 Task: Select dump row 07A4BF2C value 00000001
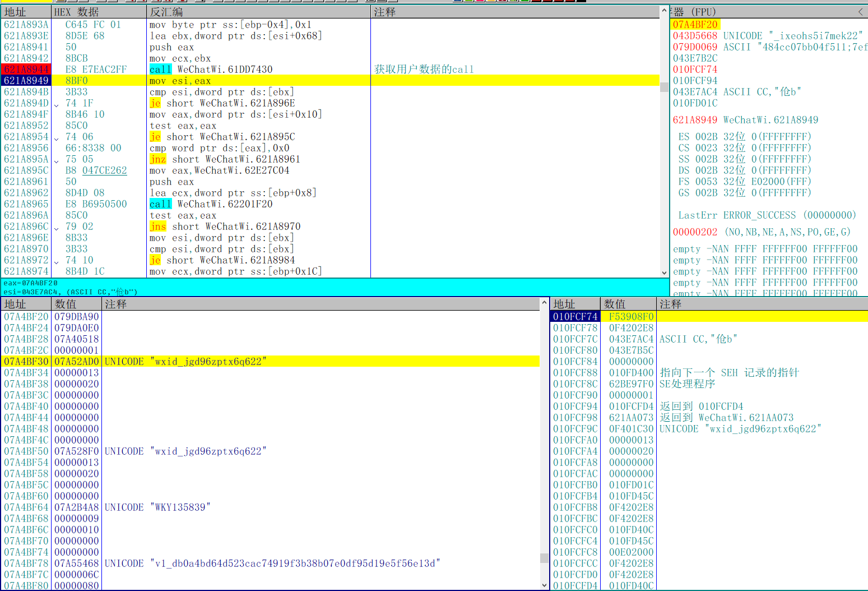(x=77, y=350)
